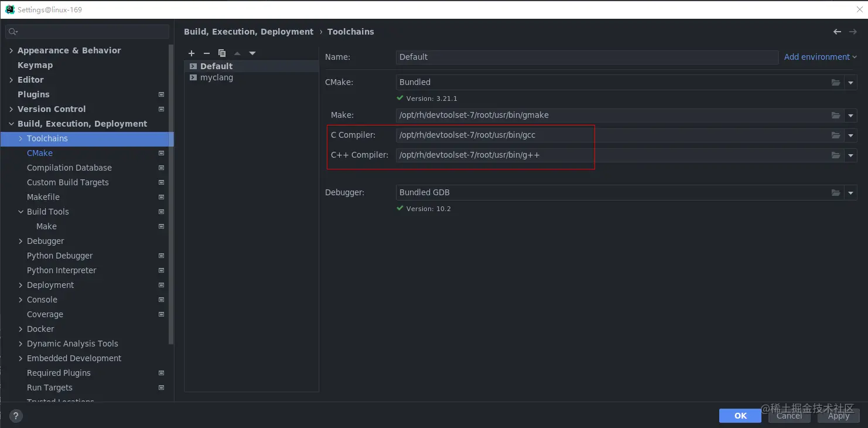
Task: Expand the Docker node
Action: [20, 329]
